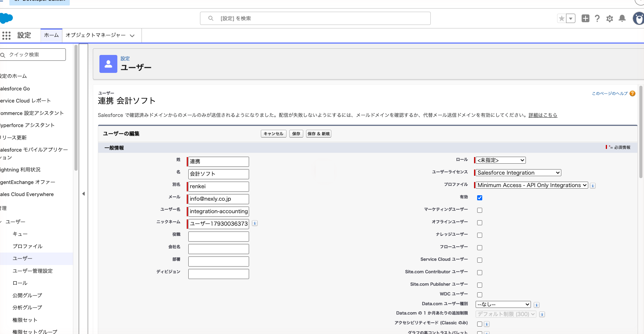Click the info icon beside ニックネーム field
This screenshot has height=334, width=644.
255,223
